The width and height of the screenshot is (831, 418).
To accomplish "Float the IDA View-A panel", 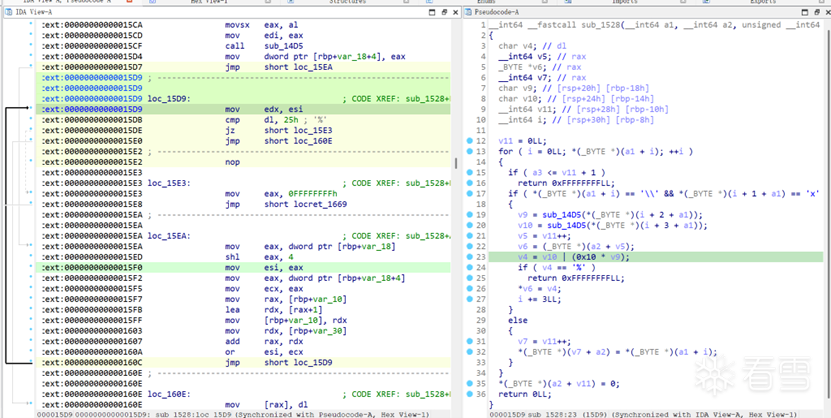I will [x=444, y=12].
